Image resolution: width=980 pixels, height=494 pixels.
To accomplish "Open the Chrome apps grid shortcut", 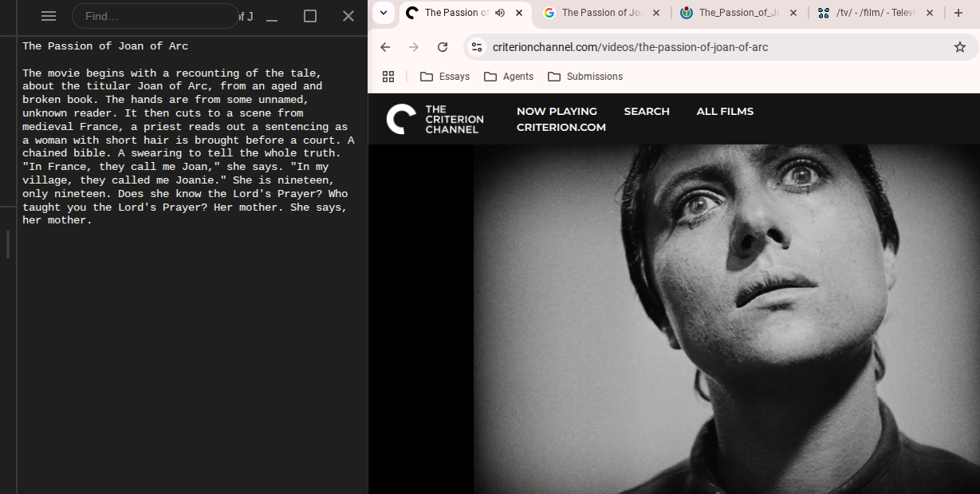I will (388, 77).
